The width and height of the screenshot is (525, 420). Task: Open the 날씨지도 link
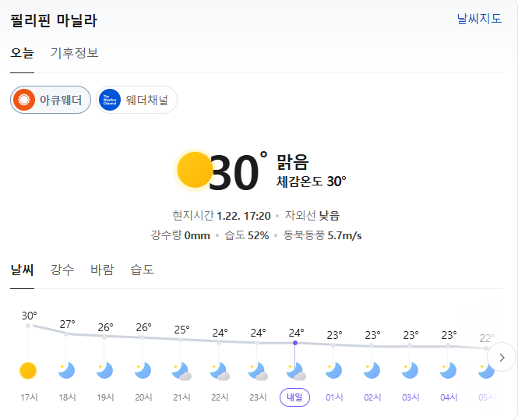point(479,19)
